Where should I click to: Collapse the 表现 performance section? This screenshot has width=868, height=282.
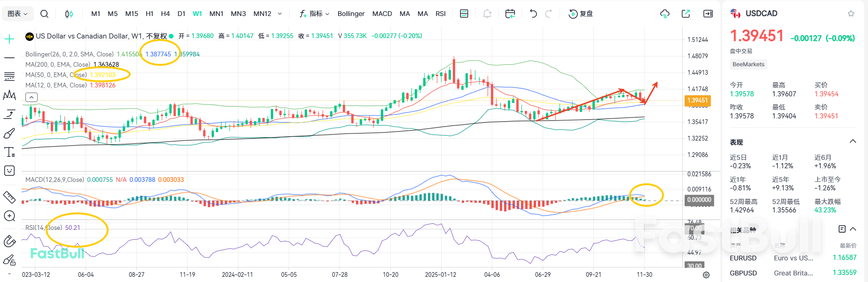point(852,142)
